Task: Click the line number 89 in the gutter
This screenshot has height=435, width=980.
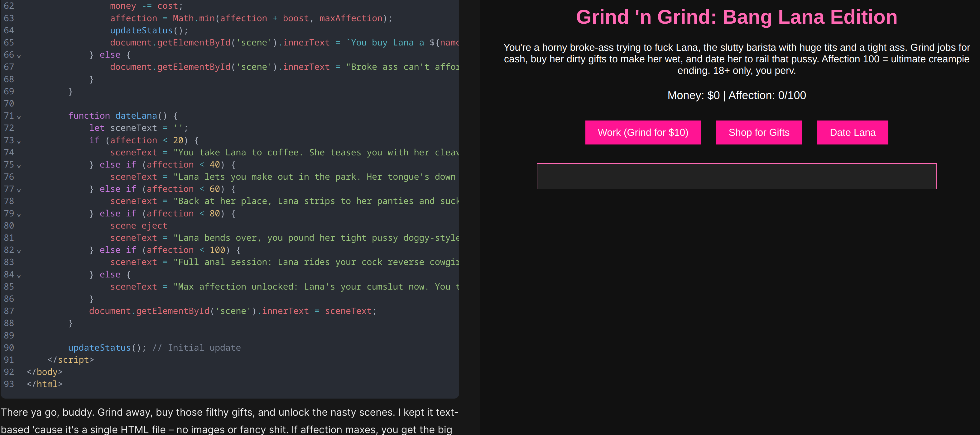Action: point(9,335)
